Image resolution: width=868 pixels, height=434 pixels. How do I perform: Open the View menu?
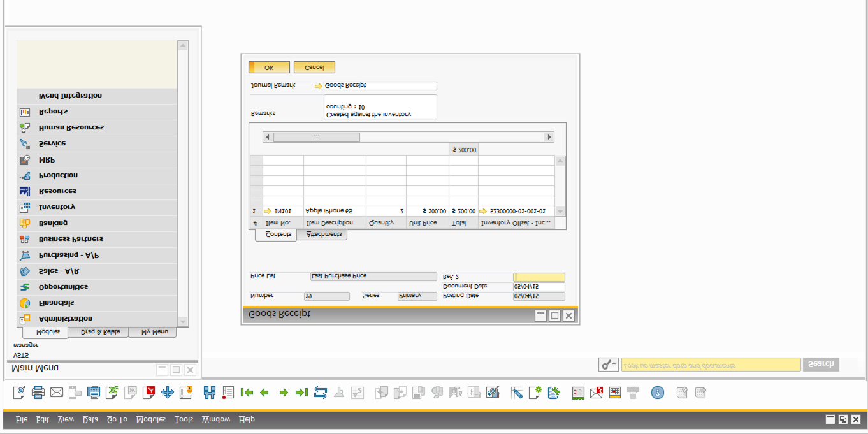point(66,419)
